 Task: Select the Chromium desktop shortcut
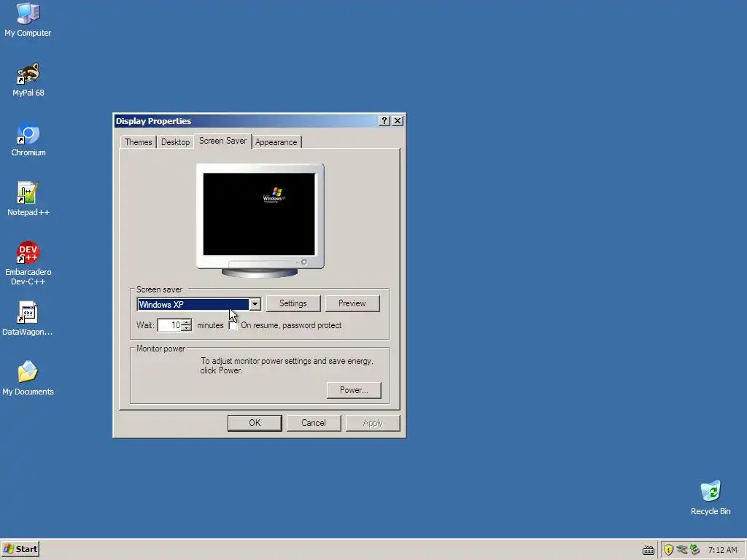pos(28,139)
